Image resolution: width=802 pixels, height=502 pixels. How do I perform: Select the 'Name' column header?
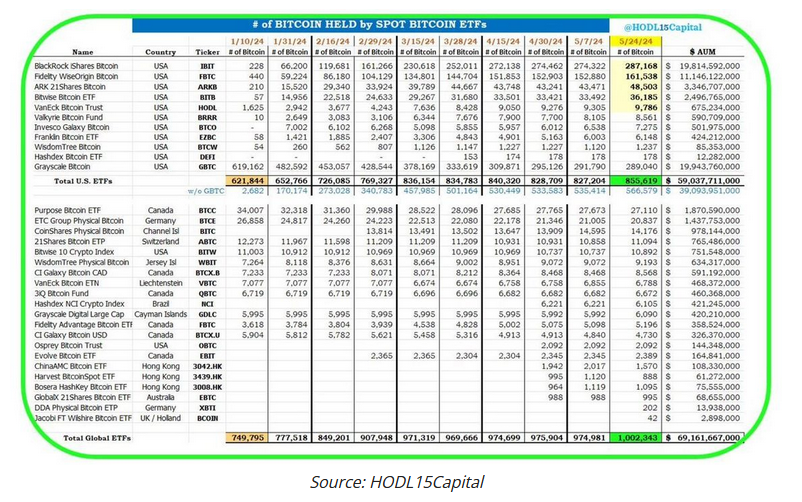[x=82, y=52]
